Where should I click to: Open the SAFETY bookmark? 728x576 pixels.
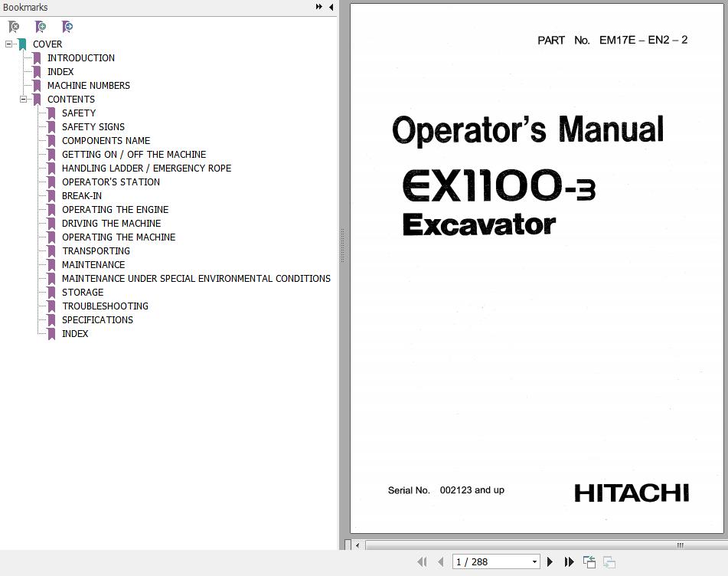(x=79, y=113)
